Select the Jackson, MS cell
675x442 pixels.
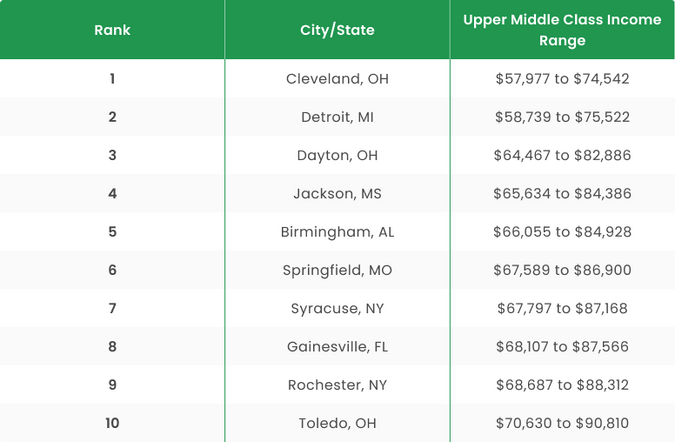[x=337, y=194]
